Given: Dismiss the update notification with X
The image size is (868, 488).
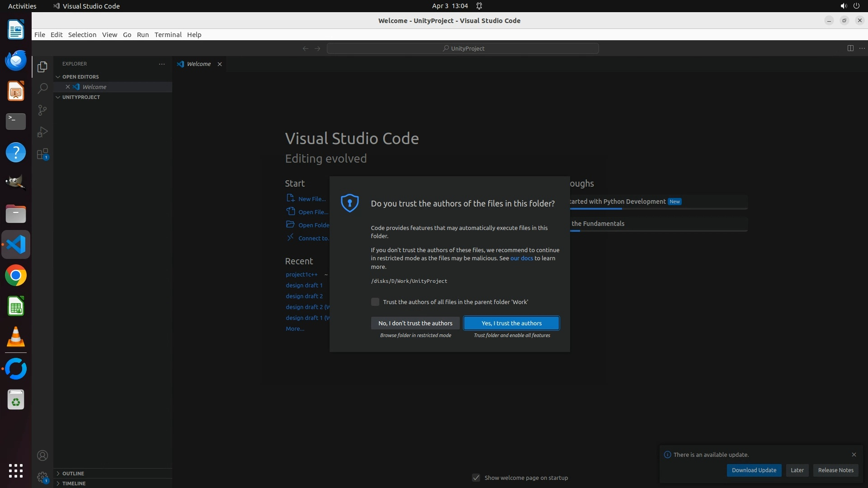Looking at the screenshot, I should click(x=854, y=455).
